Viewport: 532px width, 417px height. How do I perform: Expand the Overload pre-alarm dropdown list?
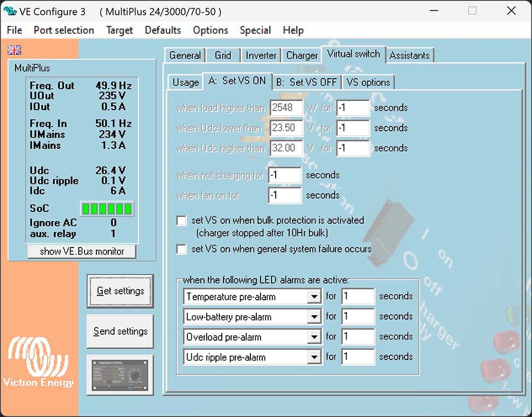314,337
